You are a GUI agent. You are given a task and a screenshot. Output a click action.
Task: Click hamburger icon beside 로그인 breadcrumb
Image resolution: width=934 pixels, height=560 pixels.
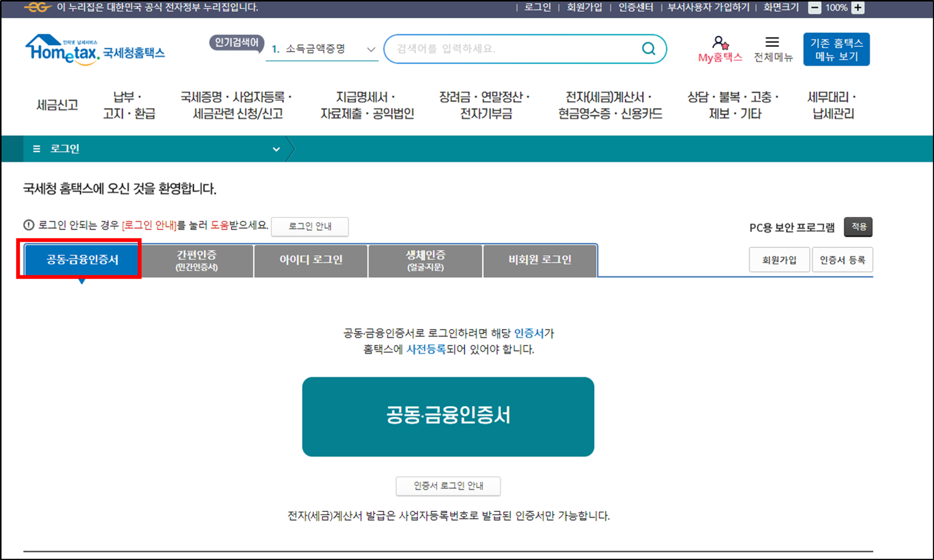(36, 149)
